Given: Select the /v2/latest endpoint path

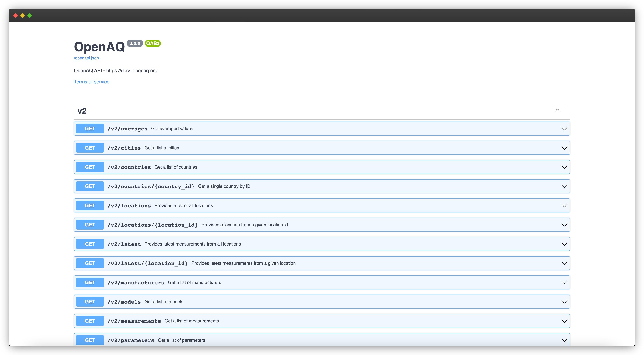Looking at the screenshot, I should [x=124, y=244].
